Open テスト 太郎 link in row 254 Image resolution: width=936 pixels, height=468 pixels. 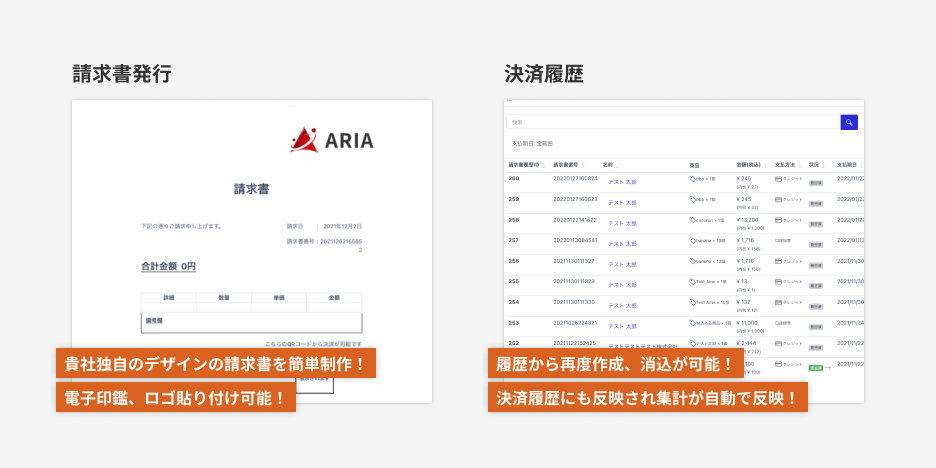623,306
